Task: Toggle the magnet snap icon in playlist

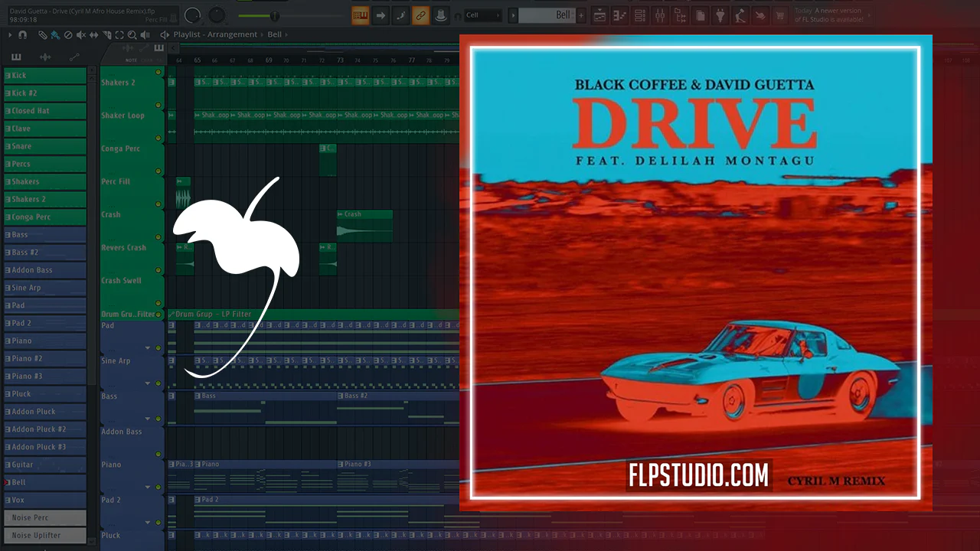Action: click(x=22, y=35)
